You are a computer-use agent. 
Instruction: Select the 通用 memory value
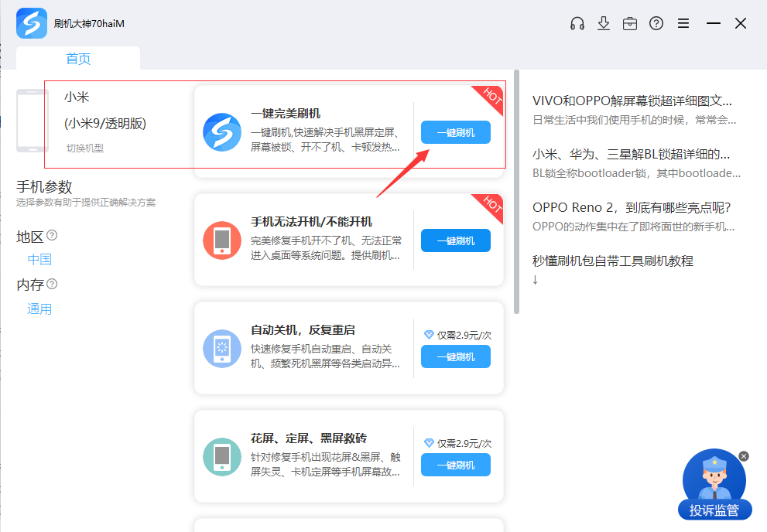(x=39, y=309)
